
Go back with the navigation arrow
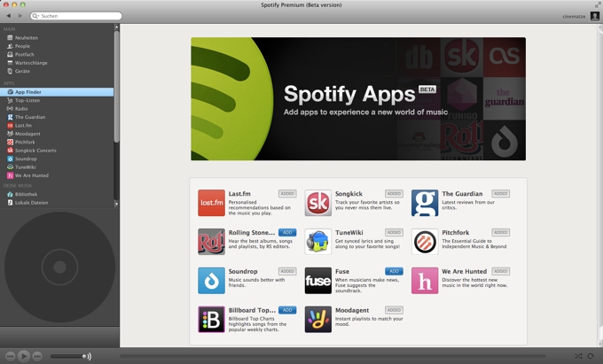(9, 16)
